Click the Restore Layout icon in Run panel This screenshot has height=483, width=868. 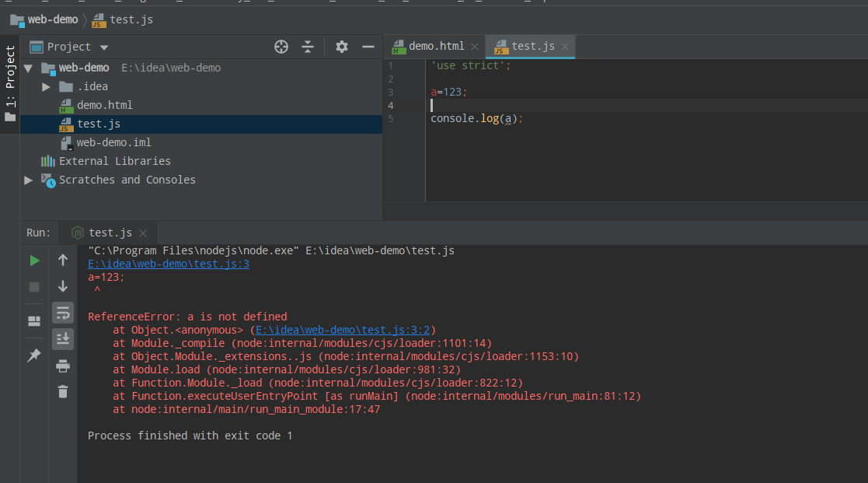click(x=34, y=320)
